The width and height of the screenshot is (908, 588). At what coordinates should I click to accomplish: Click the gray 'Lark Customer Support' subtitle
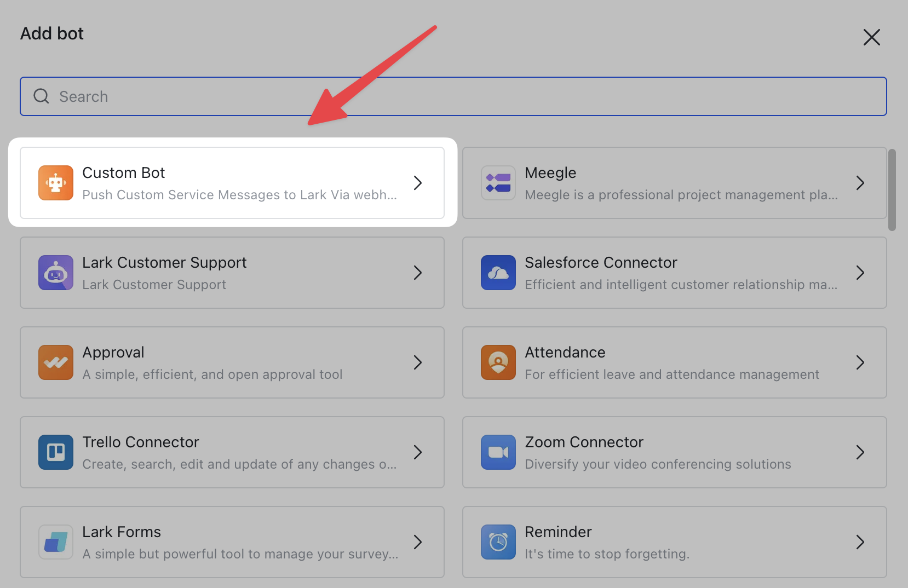coord(154,285)
